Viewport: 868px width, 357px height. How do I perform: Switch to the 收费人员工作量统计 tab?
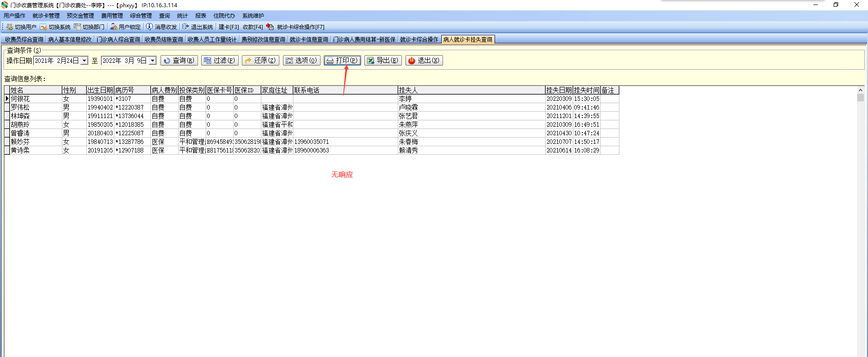click(212, 39)
